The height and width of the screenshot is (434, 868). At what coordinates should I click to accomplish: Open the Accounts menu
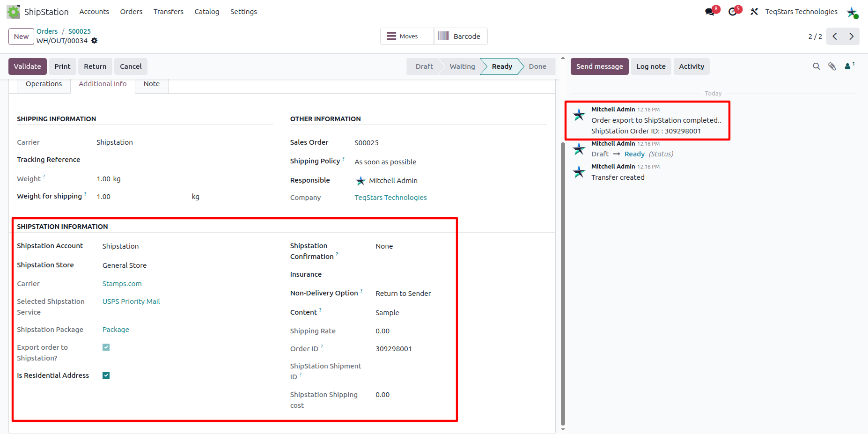pos(94,12)
